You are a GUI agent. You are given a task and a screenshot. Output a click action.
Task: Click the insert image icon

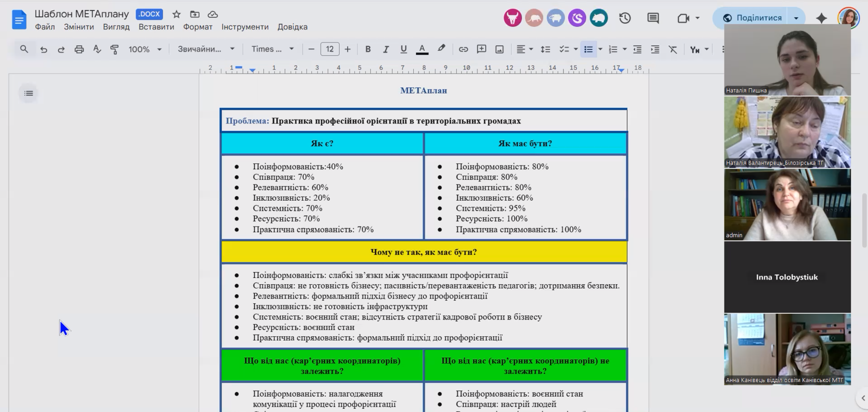(499, 49)
